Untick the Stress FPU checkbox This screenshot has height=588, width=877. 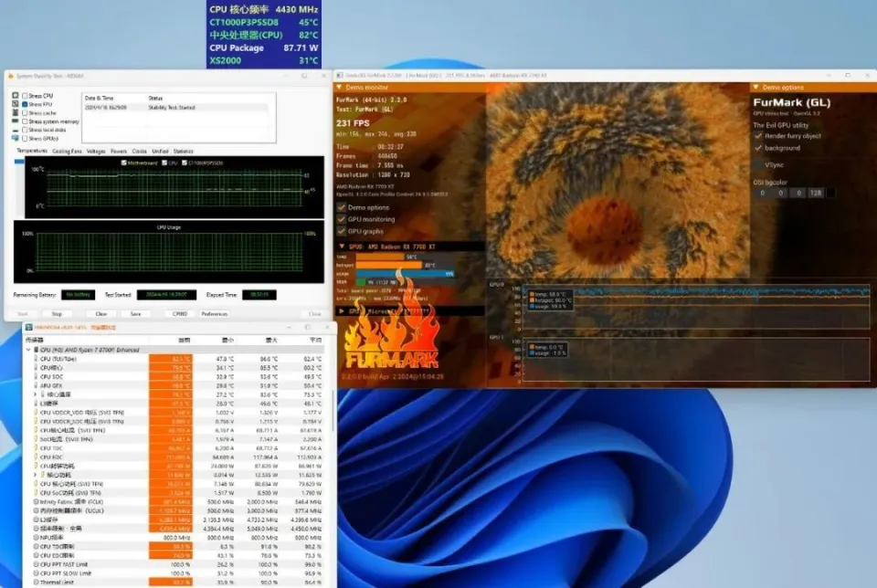click(x=25, y=104)
